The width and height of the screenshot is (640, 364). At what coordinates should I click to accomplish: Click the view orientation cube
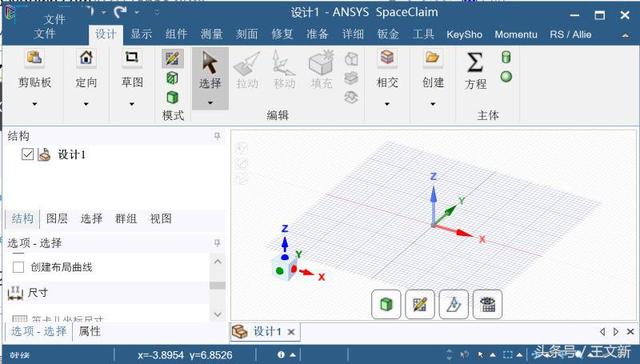point(284,269)
